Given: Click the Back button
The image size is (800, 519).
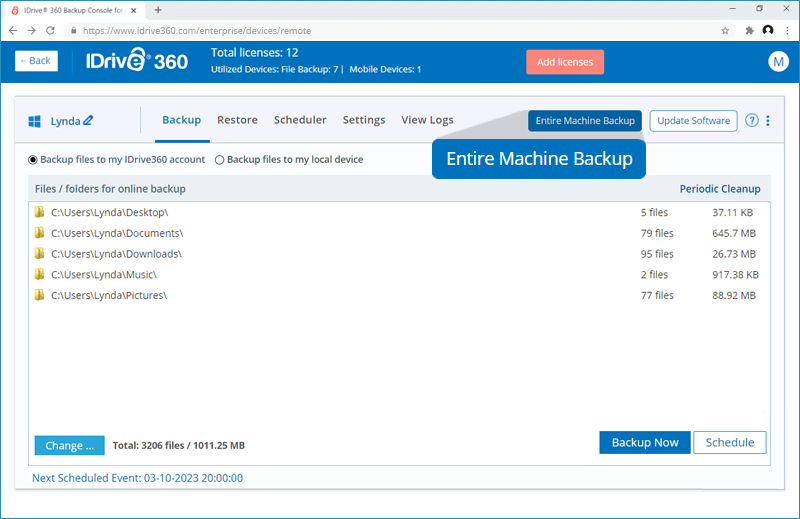Looking at the screenshot, I should pyautogui.click(x=36, y=61).
